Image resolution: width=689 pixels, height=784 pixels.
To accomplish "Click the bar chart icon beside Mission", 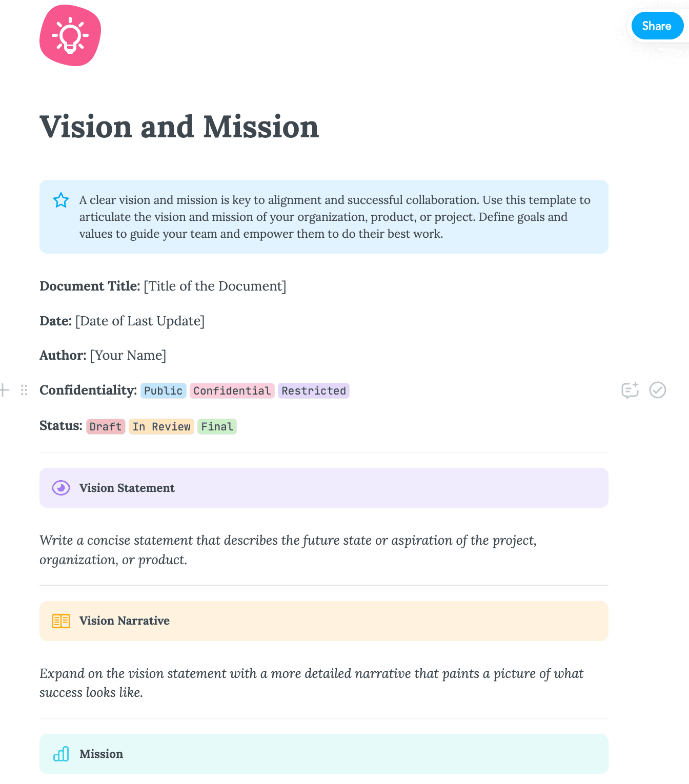I will coord(61,754).
